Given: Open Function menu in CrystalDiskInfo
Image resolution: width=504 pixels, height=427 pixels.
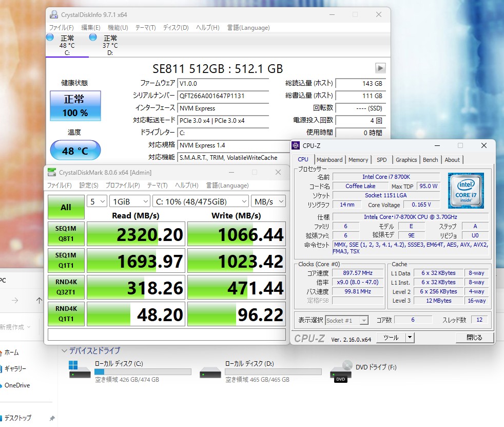Looking at the screenshot, I should [x=118, y=28].
